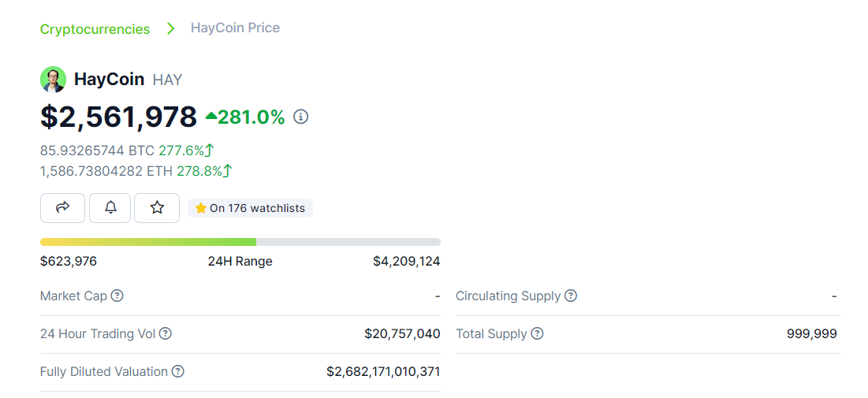
Task: Click the HAY ticker symbol
Action: click(167, 80)
